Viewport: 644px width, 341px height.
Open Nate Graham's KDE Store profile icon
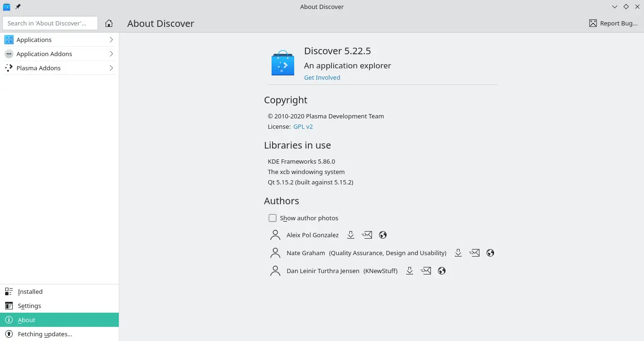point(458,253)
